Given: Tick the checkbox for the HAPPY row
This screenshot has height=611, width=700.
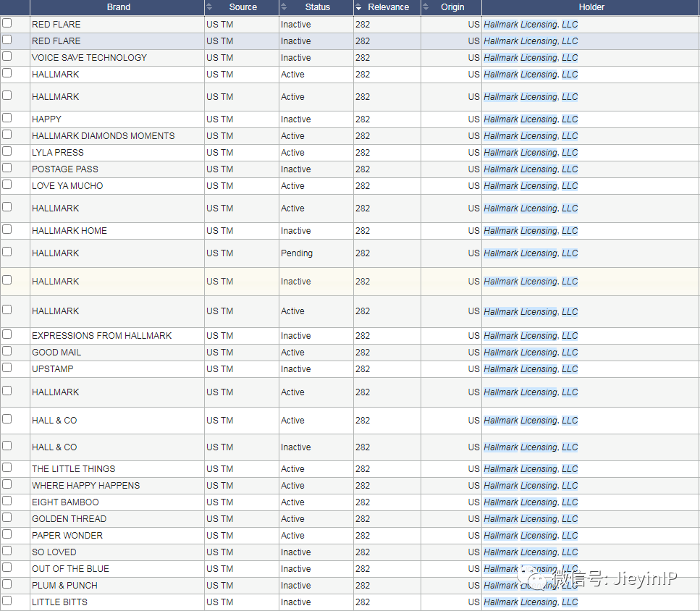Looking at the screenshot, I should [x=7, y=118].
